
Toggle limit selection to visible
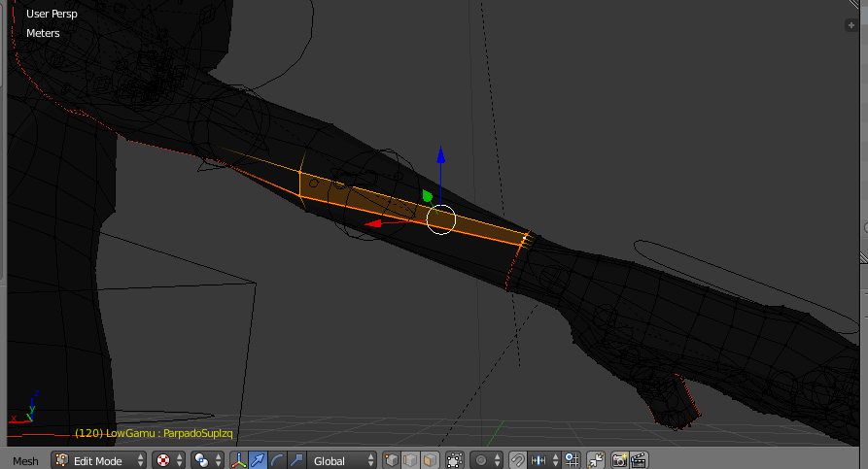(x=454, y=460)
